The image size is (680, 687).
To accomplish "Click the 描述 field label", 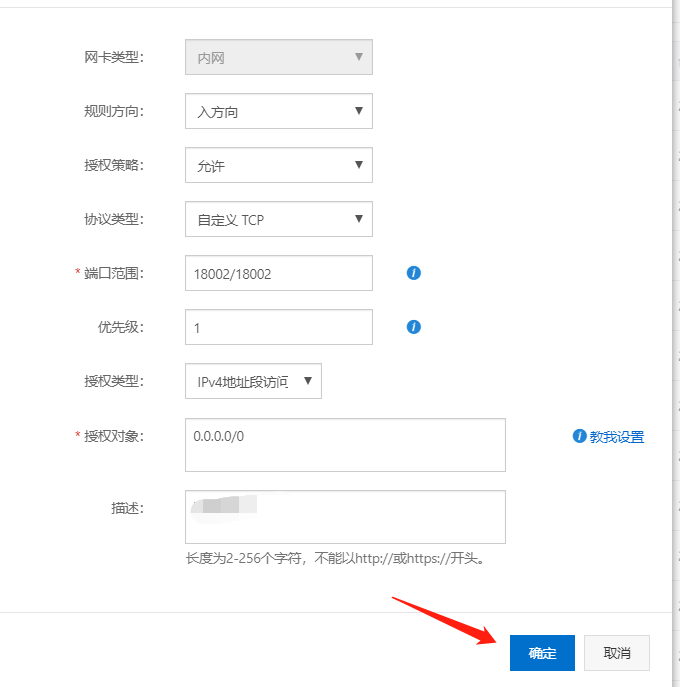I will (x=127, y=508).
